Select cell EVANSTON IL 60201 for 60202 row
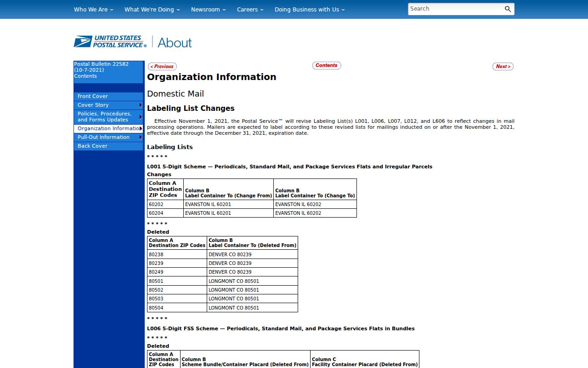Image resolution: width=588 pixels, height=368 pixels. (x=228, y=204)
